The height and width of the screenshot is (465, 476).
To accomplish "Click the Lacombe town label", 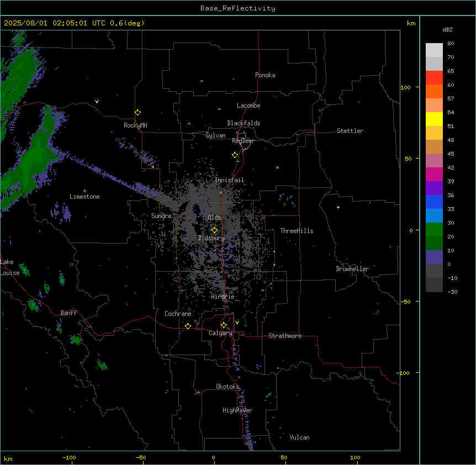I will pyautogui.click(x=248, y=105).
